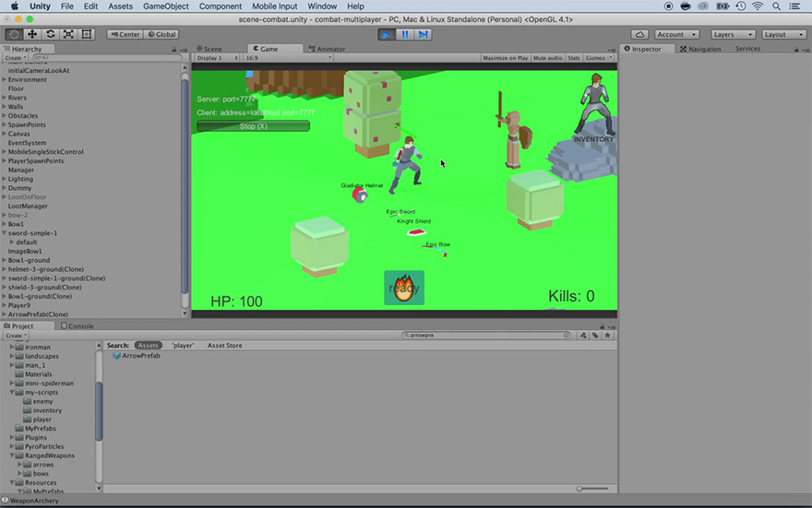The image size is (812, 508).
Task: Switch to the Scene tab
Action: click(209, 49)
